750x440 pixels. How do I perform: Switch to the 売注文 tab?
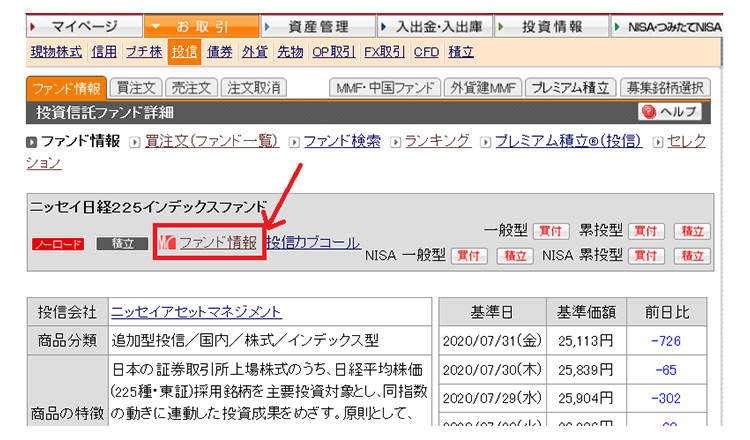tap(191, 88)
